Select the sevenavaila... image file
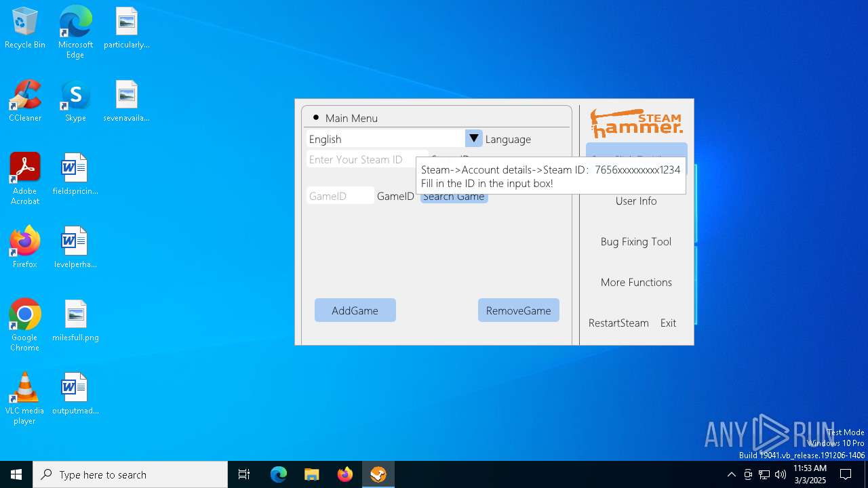 (127, 102)
